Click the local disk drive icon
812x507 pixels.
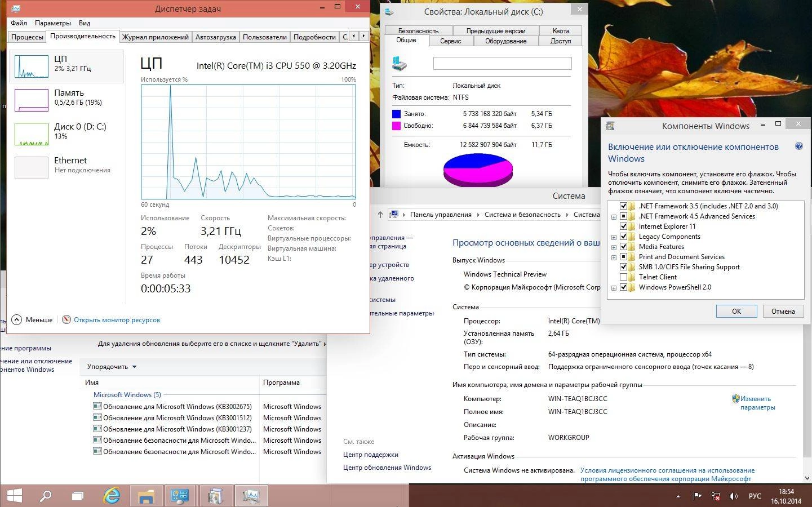(400, 64)
